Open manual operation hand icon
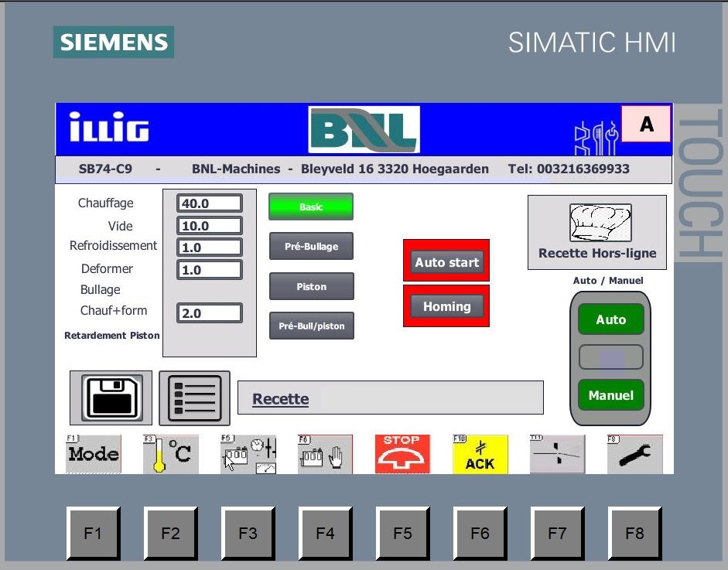Screen dimensions: 728x570 coord(325,454)
